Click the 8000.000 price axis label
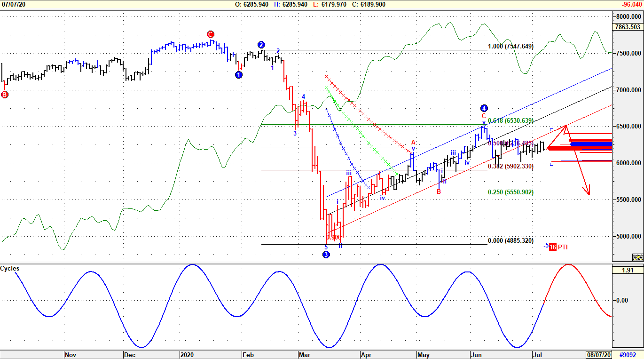Viewport: 644px width, 359px height. coord(628,16)
